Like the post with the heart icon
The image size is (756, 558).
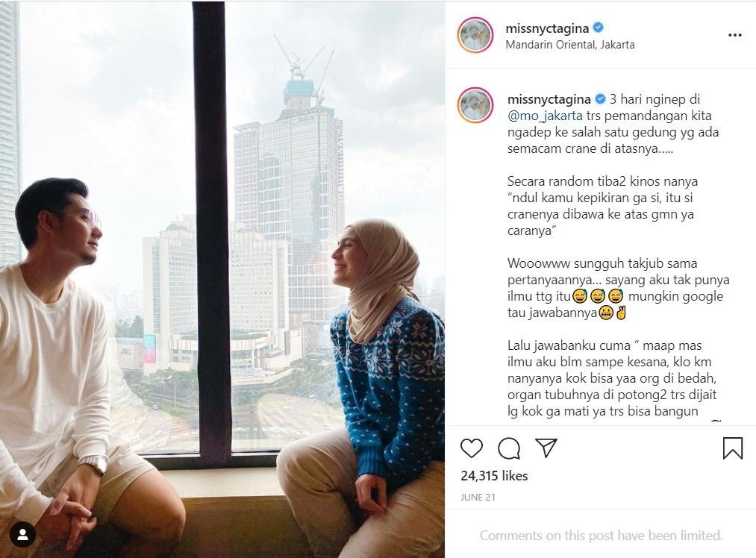(x=471, y=448)
